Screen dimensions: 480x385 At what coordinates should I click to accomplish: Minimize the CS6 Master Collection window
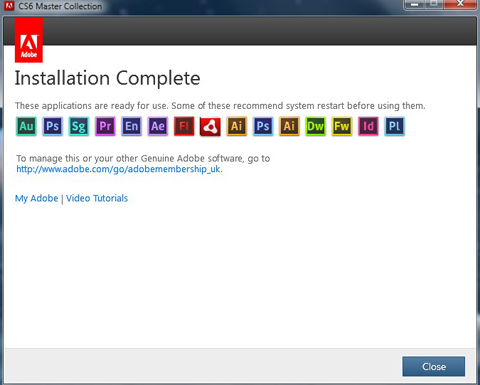pyautogui.click(x=415, y=4)
